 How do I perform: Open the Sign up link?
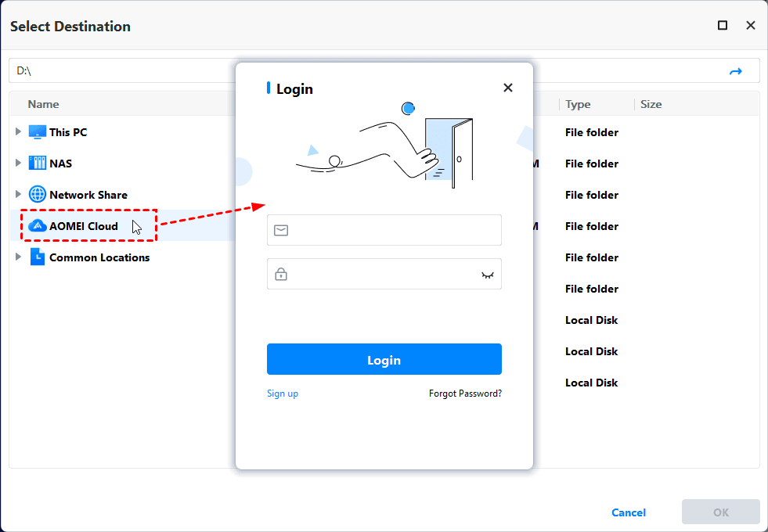282,394
